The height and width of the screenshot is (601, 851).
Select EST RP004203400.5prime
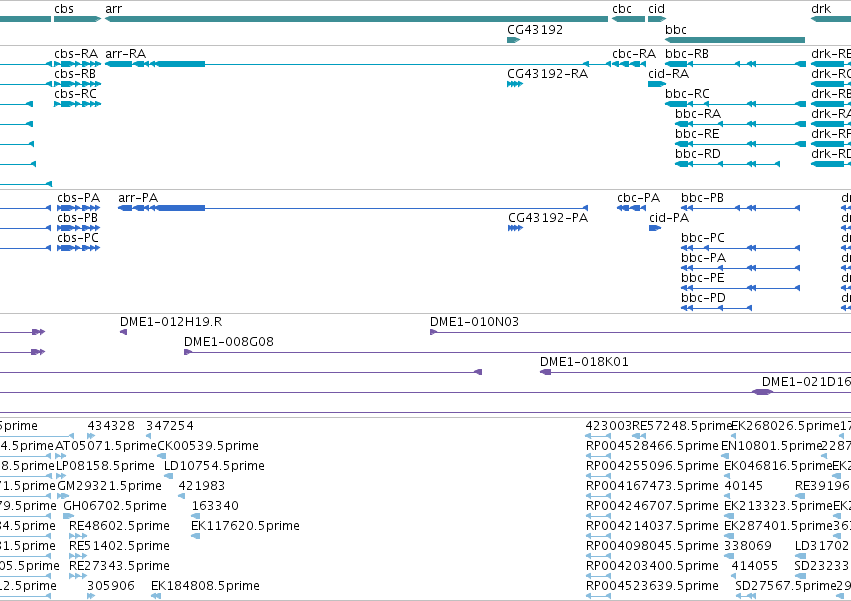pos(599,576)
